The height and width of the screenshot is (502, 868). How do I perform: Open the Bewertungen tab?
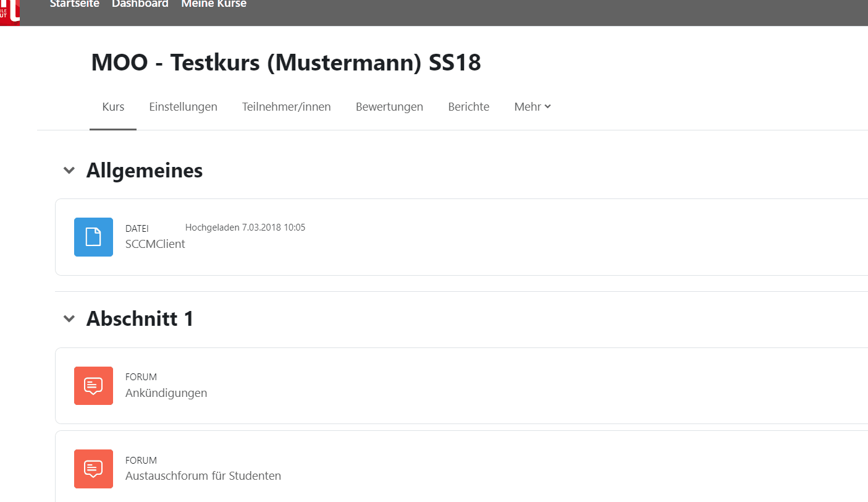(389, 106)
